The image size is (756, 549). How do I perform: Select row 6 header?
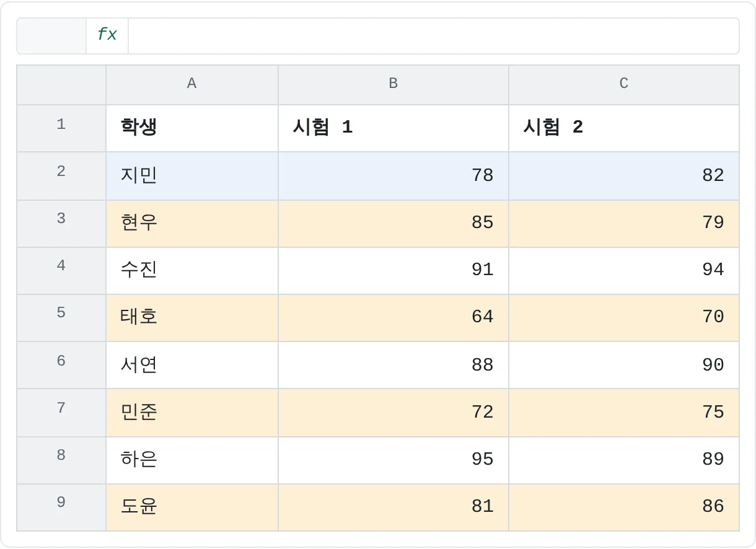[x=61, y=365]
